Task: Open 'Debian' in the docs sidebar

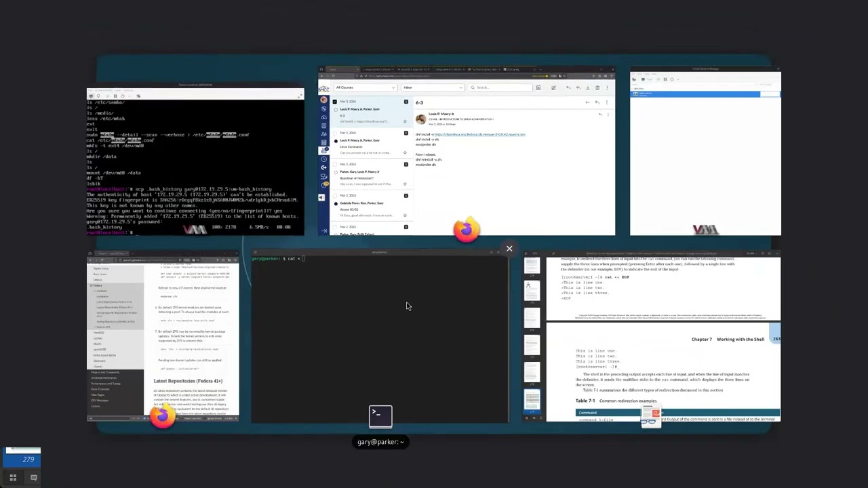Action: pos(98,280)
